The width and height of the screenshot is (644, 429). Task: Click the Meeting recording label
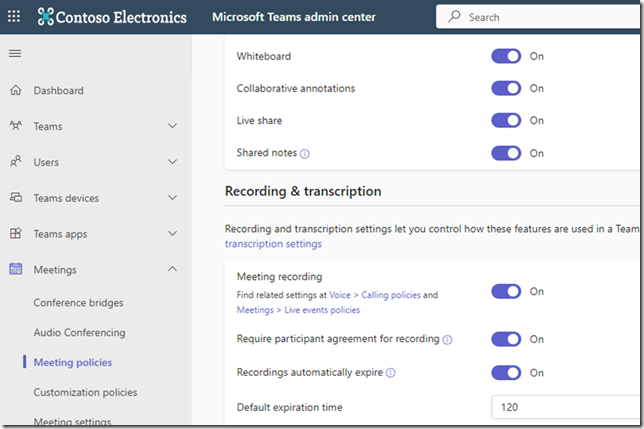tap(279, 277)
